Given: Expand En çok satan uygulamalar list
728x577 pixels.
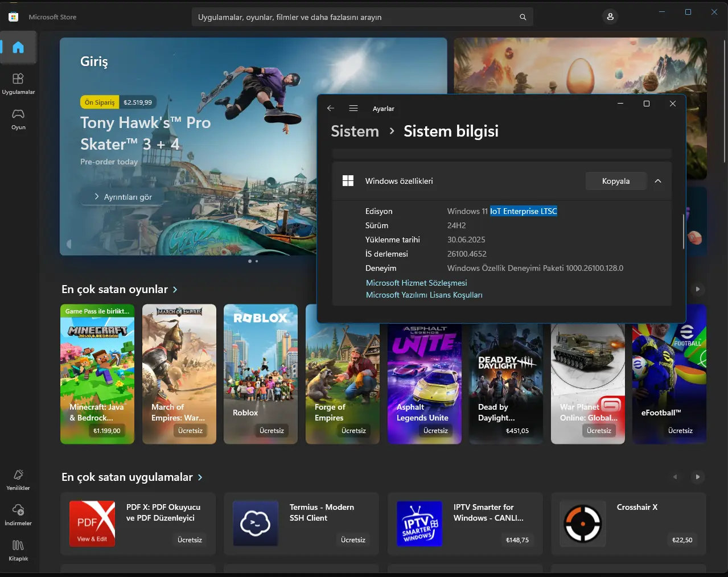Looking at the screenshot, I should [x=132, y=477].
